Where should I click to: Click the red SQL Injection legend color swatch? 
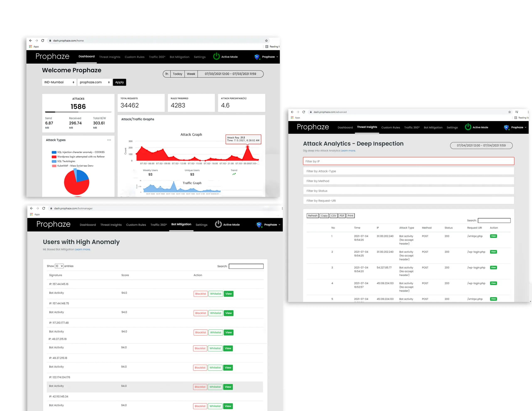pos(54,152)
